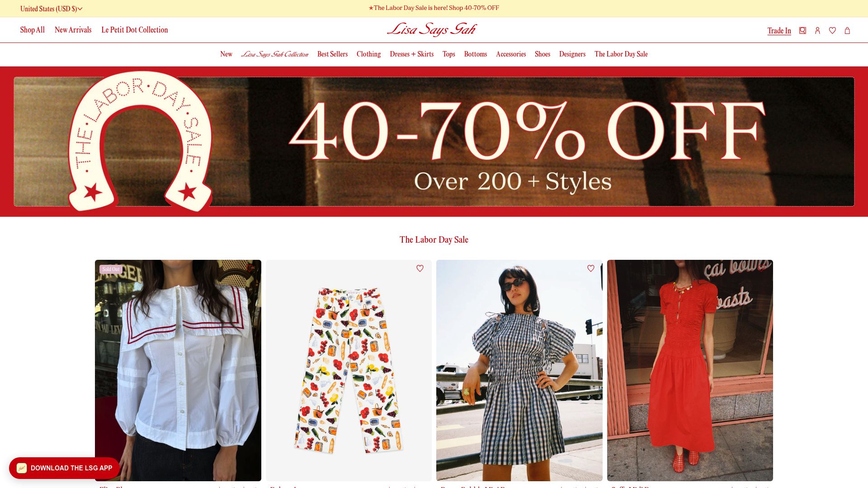This screenshot has width=868, height=488.
Task: Follow the Trade In link
Action: tap(779, 31)
